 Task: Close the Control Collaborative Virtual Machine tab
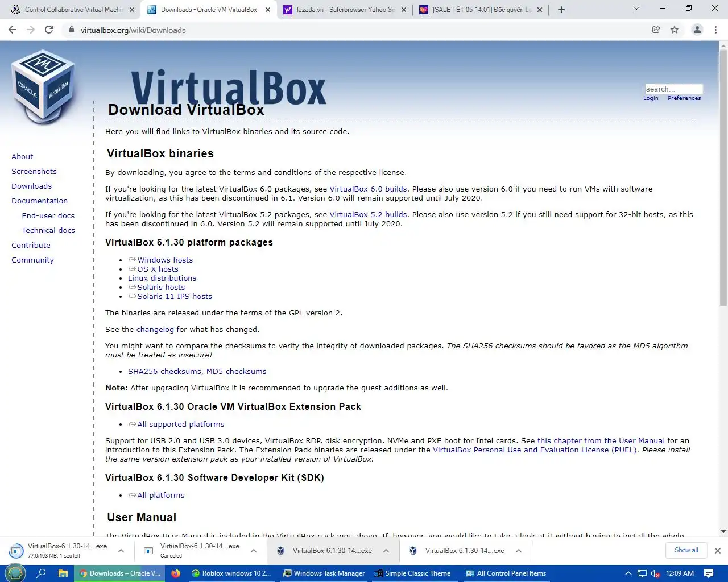(x=132, y=10)
